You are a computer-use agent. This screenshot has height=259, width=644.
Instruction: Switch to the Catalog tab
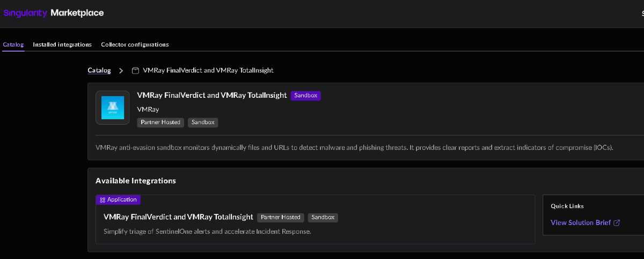[x=13, y=45]
